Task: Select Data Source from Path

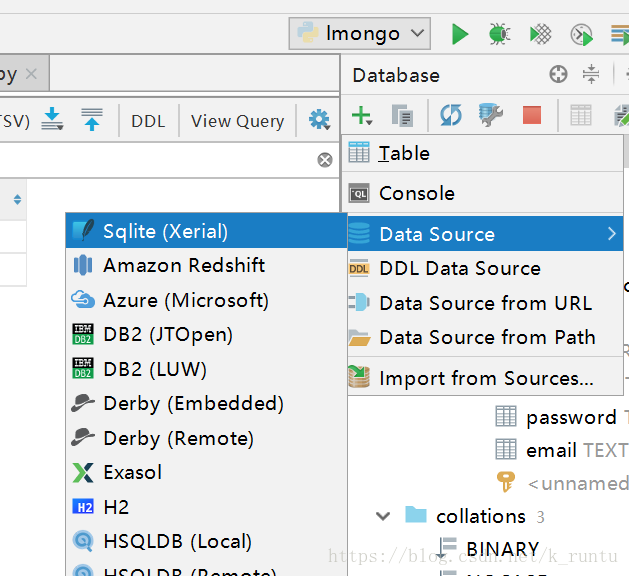Action: click(x=485, y=337)
